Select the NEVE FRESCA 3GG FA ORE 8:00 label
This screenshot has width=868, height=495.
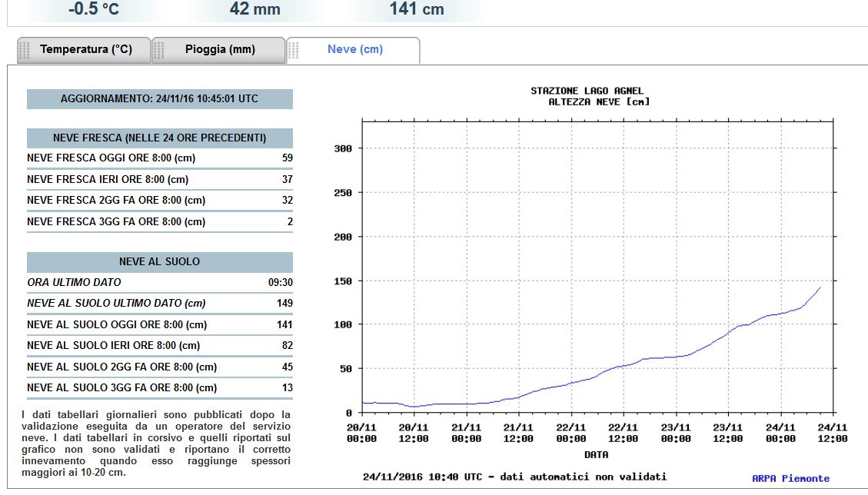[x=116, y=222]
